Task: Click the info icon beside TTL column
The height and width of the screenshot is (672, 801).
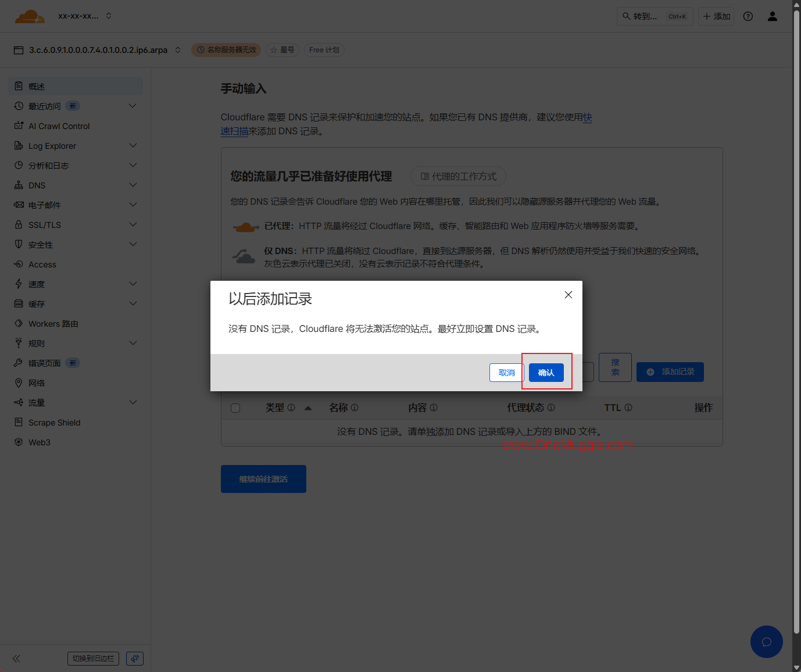Action: (628, 408)
